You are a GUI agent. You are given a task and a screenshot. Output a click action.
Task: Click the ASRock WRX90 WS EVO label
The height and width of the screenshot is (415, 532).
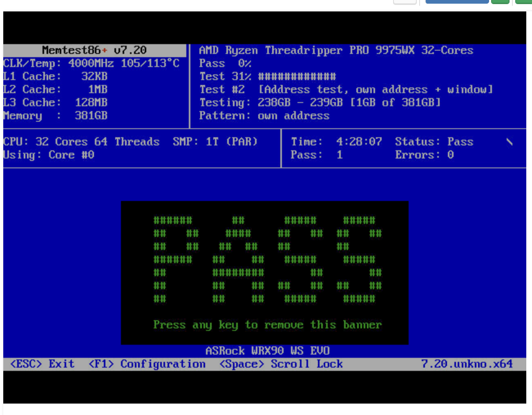click(267, 351)
